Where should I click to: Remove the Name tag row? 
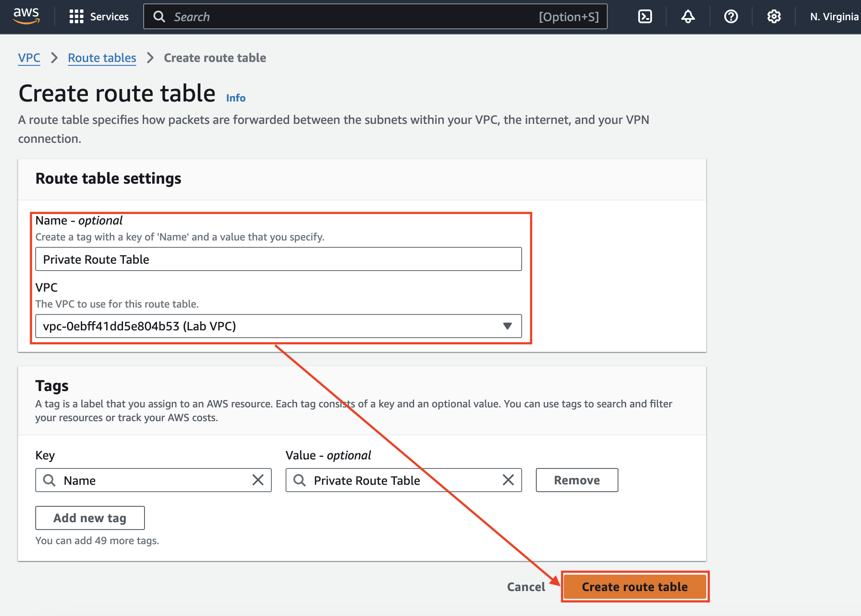pos(576,480)
